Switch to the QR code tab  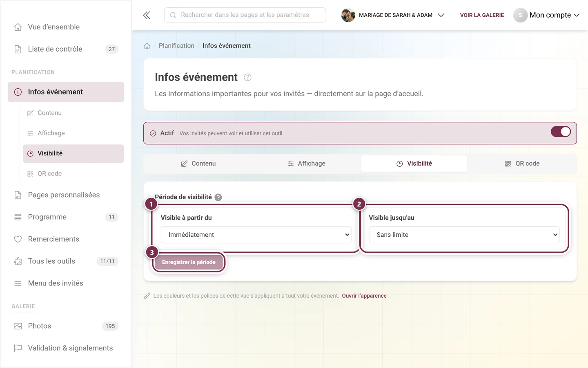click(x=522, y=164)
